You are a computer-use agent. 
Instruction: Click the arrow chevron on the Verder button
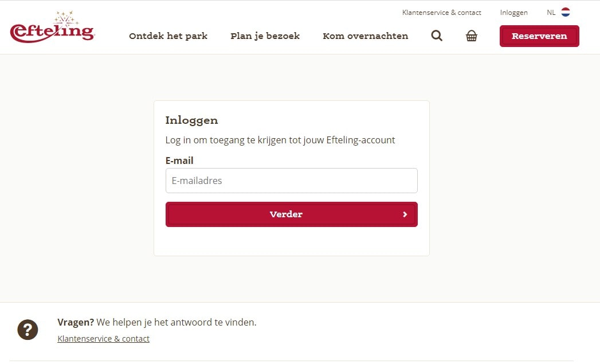coord(405,214)
